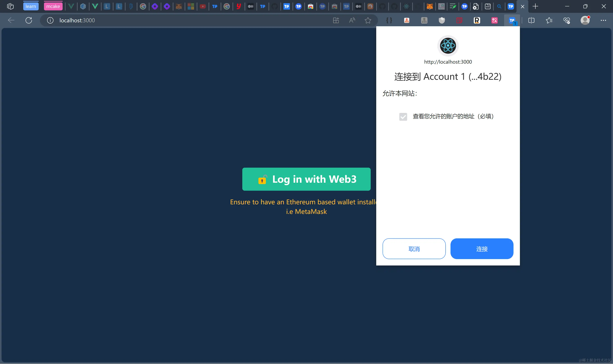Open the split screen view icon
Viewport: 613px width, 364px height.
pos(531,20)
